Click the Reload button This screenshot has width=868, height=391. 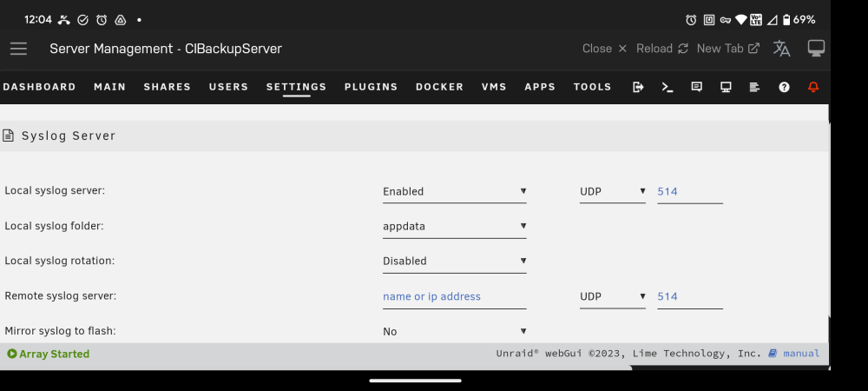(662, 49)
